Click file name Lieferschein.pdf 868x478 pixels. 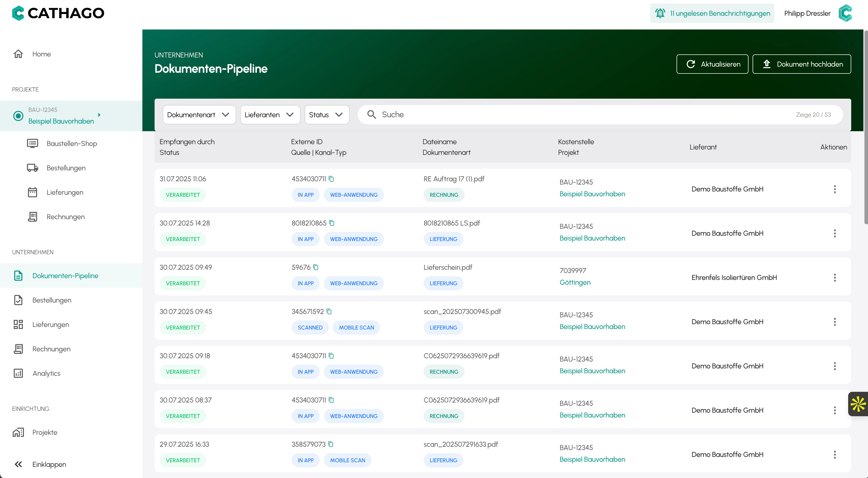[447, 267]
